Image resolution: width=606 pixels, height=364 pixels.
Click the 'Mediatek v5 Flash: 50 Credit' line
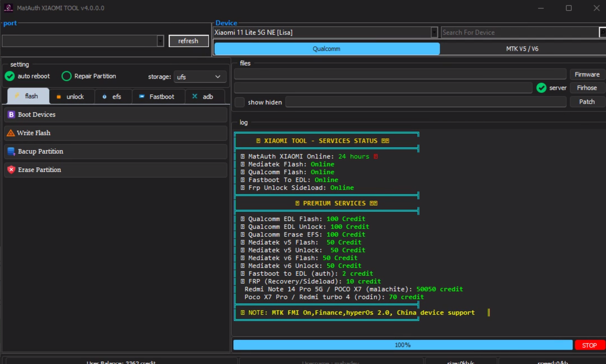click(x=301, y=242)
